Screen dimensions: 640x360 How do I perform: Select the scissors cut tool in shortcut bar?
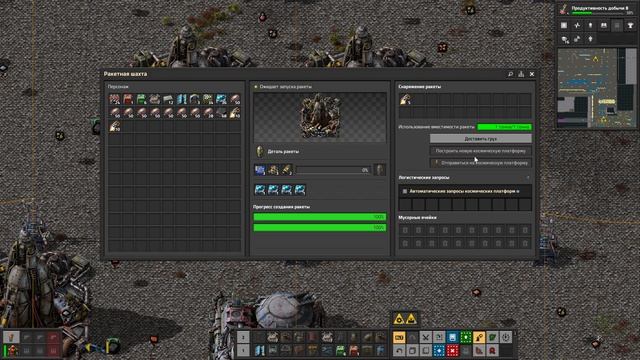click(x=425, y=337)
